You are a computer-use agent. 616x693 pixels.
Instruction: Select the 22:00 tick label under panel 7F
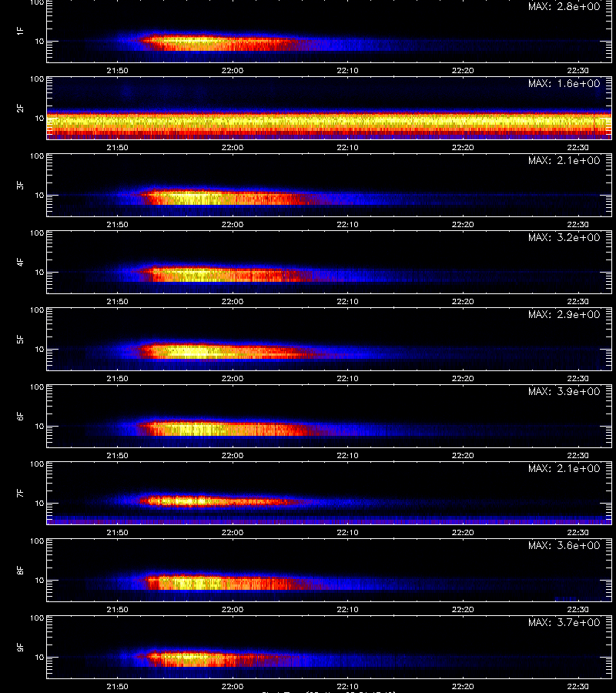click(x=233, y=533)
